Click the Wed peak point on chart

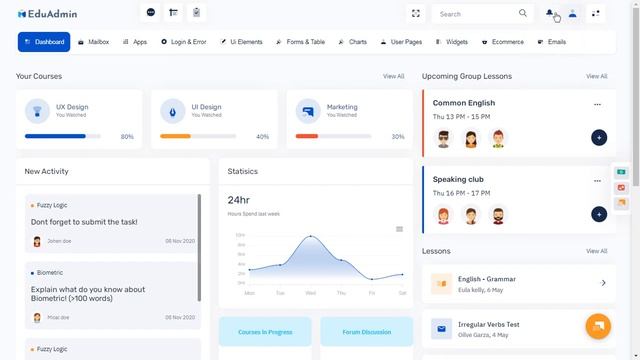click(311, 236)
